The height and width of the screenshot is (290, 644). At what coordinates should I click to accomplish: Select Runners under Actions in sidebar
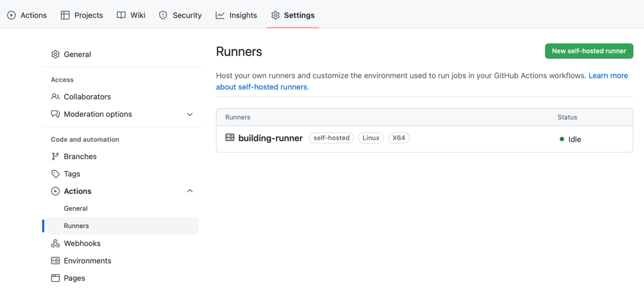click(x=76, y=226)
